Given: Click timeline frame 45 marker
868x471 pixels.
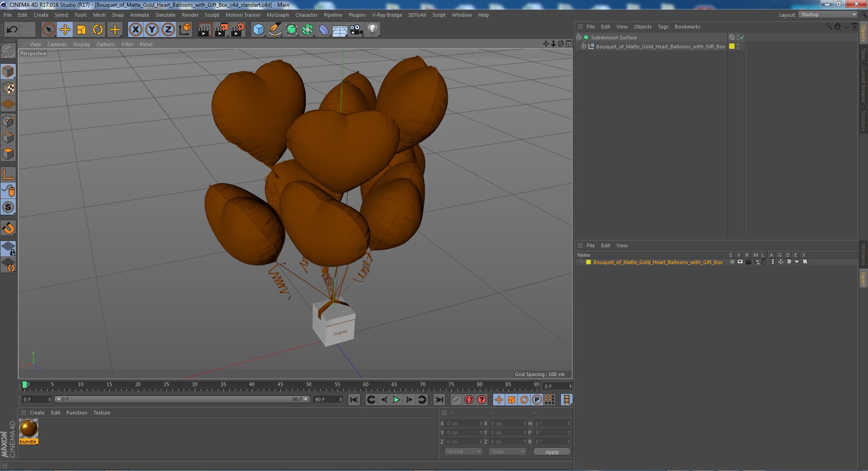Looking at the screenshot, I should pos(280,385).
